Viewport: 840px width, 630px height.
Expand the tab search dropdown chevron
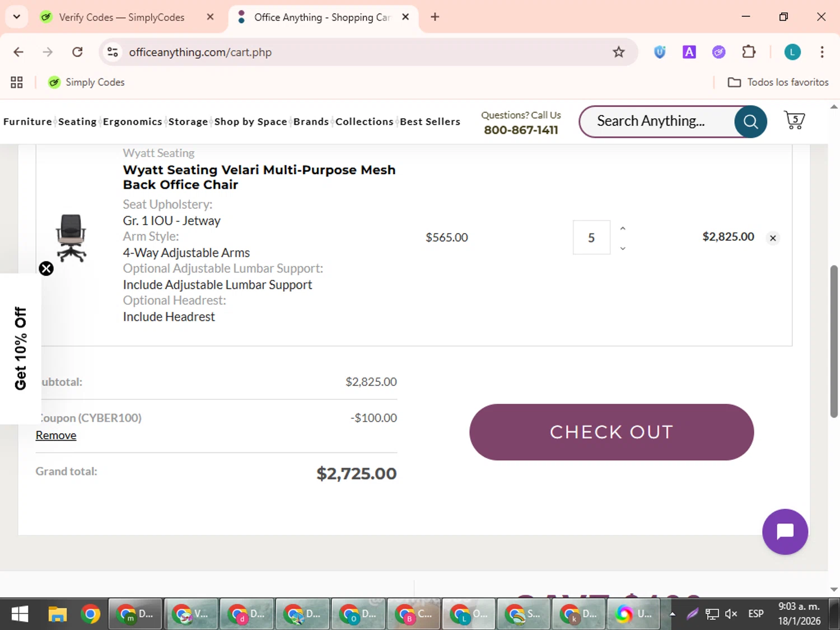pyautogui.click(x=17, y=17)
